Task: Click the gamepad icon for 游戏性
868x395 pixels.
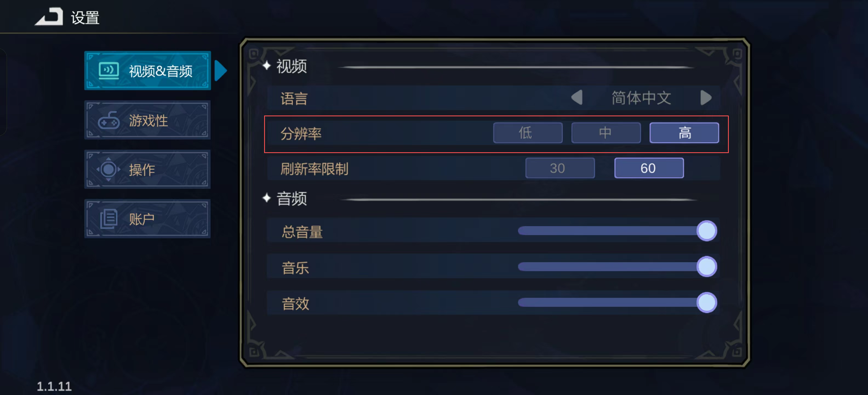Action: click(x=108, y=120)
